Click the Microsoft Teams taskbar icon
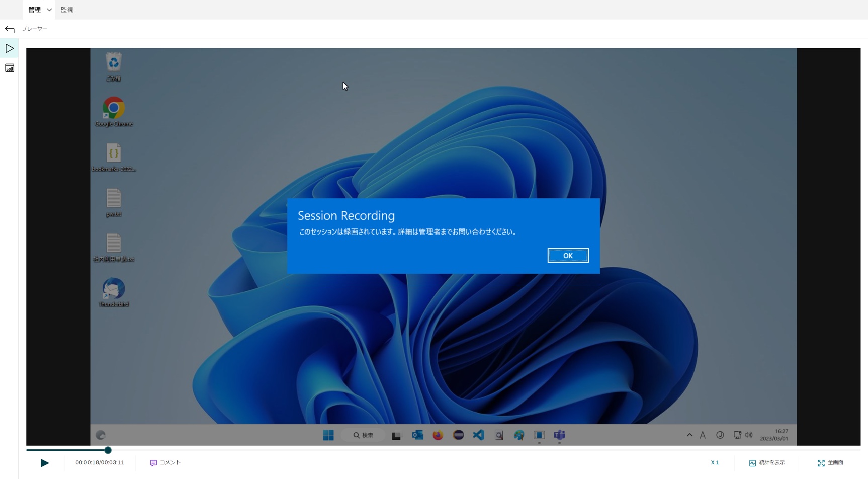 point(559,435)
